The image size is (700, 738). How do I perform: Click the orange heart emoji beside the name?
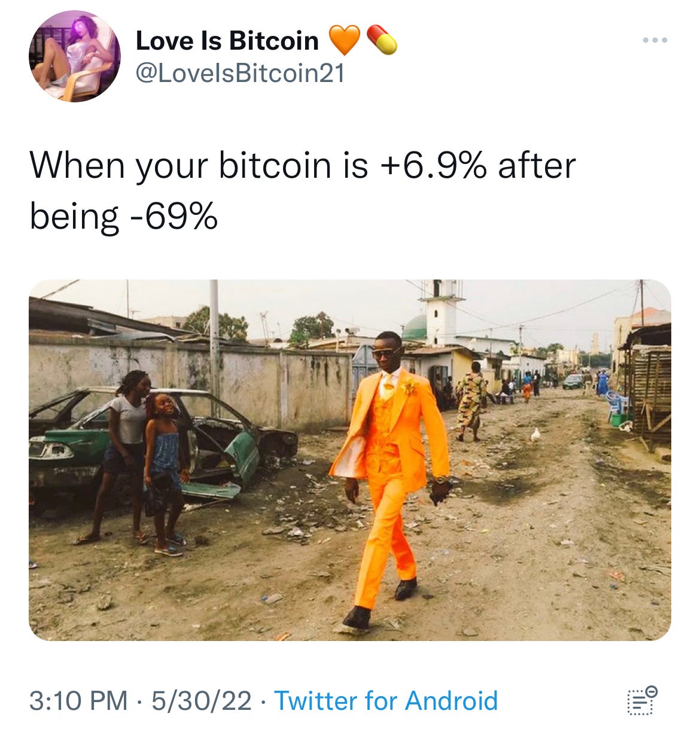pyautogui.click(x=345, y=40)
